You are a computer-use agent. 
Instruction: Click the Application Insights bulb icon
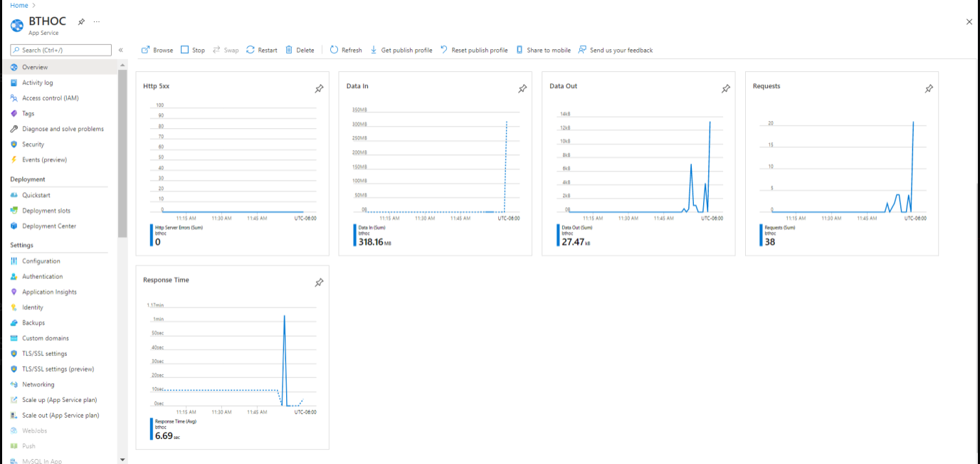pyautogui.click(x=14, y=292)
